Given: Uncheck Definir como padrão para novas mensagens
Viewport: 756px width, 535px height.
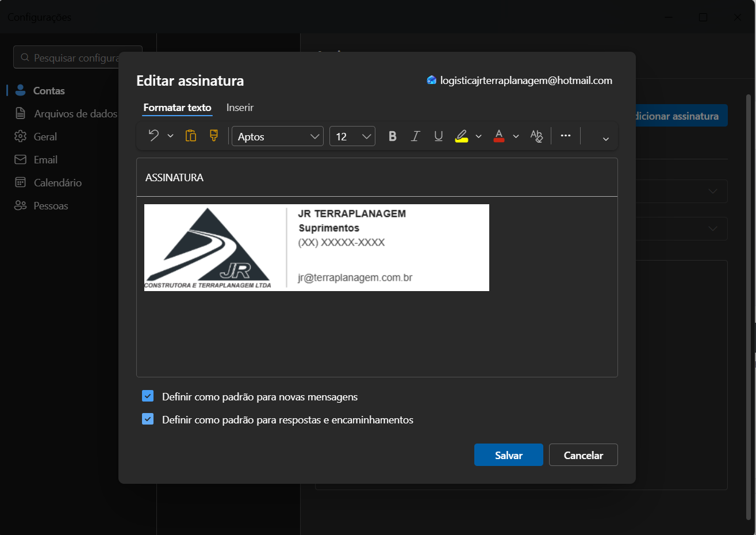Looking at the screenshot, I should (148, 396).
